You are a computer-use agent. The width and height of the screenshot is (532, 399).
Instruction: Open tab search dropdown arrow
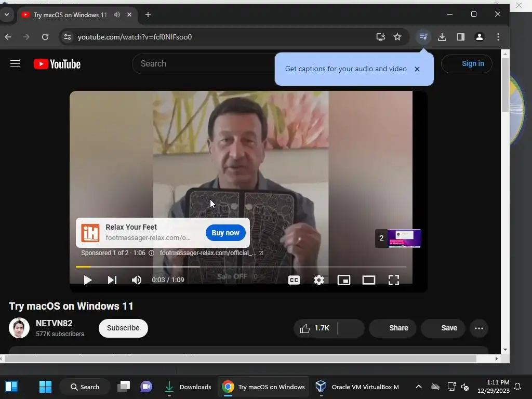6,15
